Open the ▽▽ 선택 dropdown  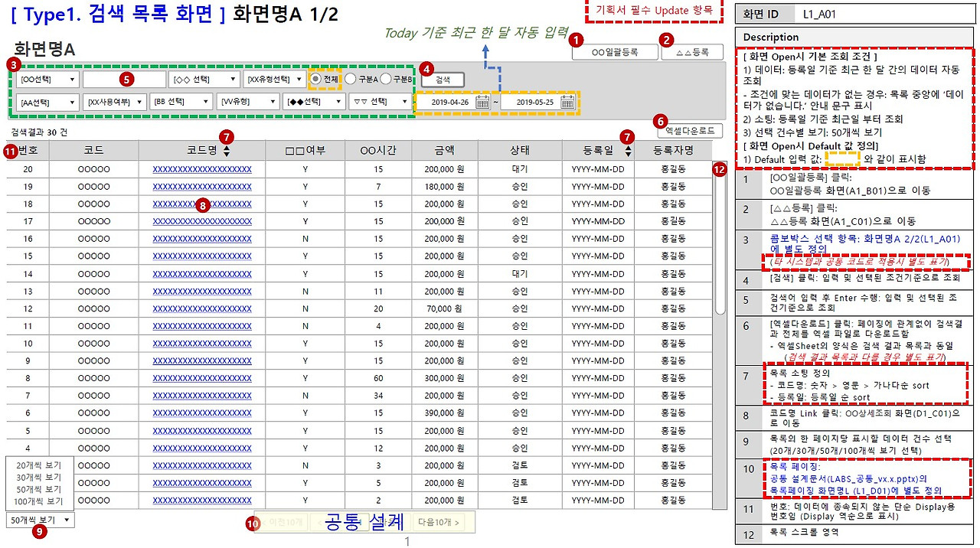381,102
